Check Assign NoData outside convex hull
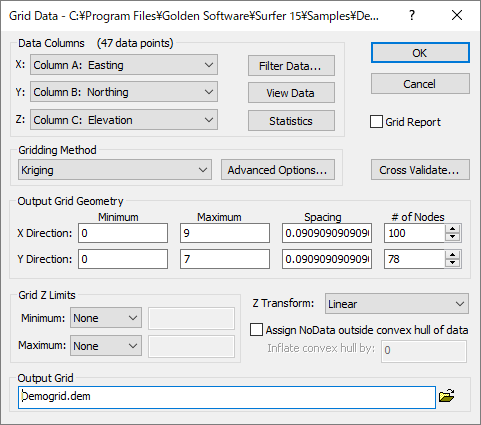The width and height of the screenshot is (481, 425). pos(256,330)
